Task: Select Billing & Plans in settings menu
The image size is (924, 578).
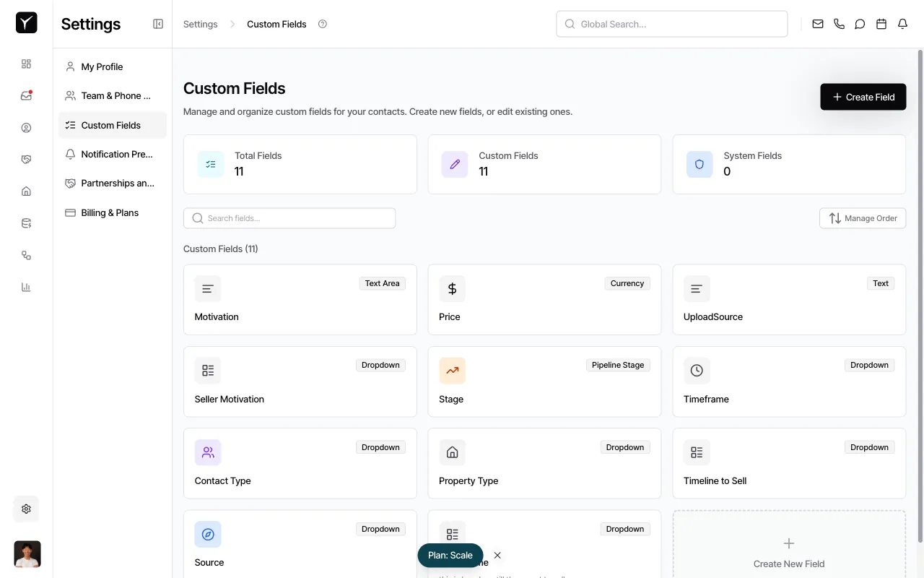Action: [x=110, y=212]
